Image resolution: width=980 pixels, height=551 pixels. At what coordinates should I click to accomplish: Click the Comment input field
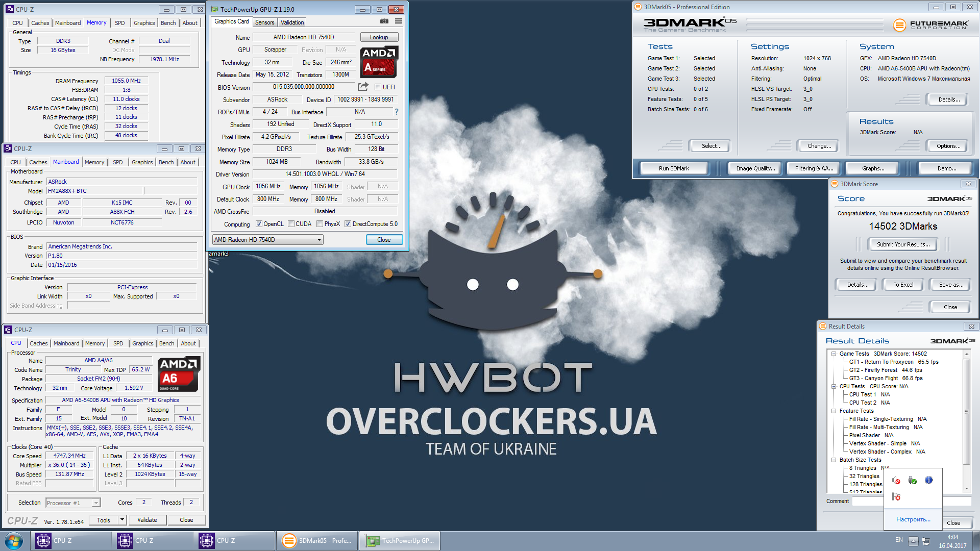pos(911,501)
